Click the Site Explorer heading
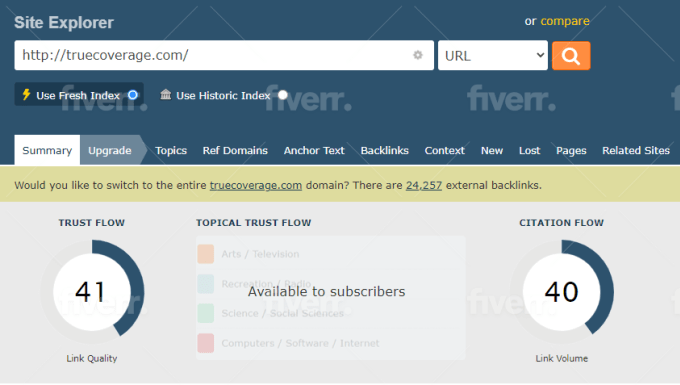 pos(64,23)
